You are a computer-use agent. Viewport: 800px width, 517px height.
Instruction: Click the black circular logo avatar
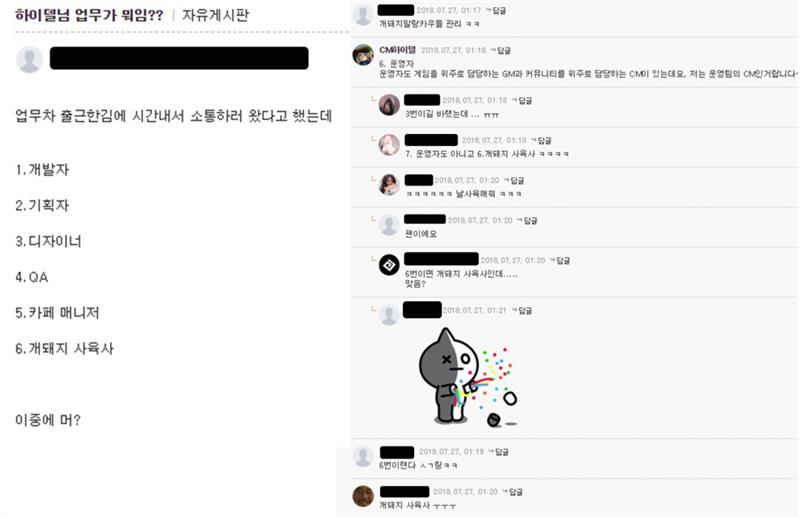pos(389,265)
